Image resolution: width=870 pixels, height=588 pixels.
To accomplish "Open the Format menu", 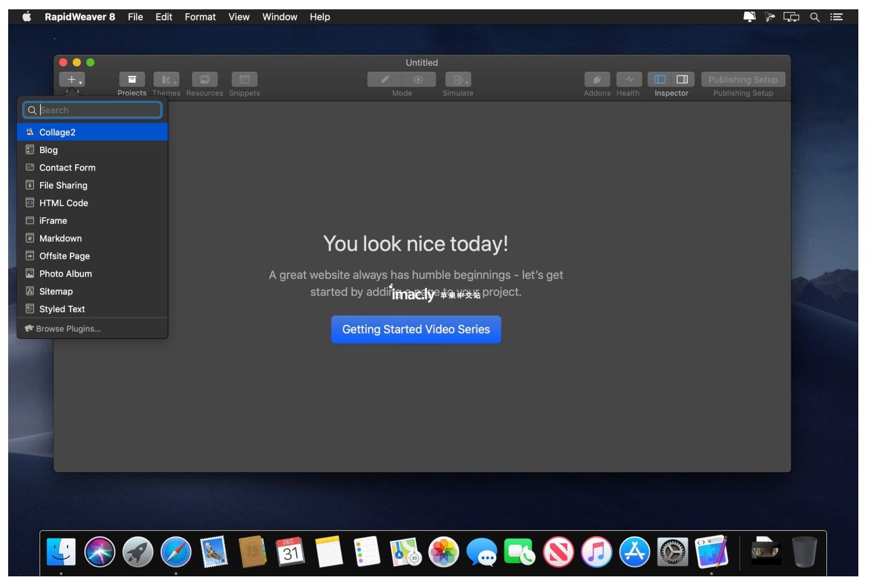I will [200, 17].
